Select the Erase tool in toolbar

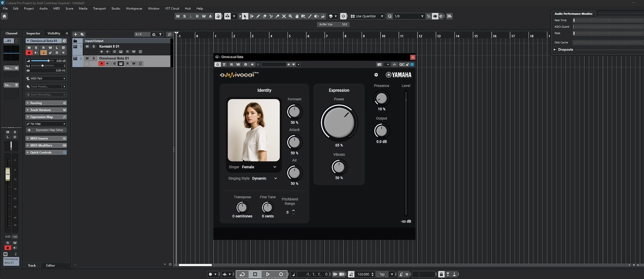tap(264, 16)
